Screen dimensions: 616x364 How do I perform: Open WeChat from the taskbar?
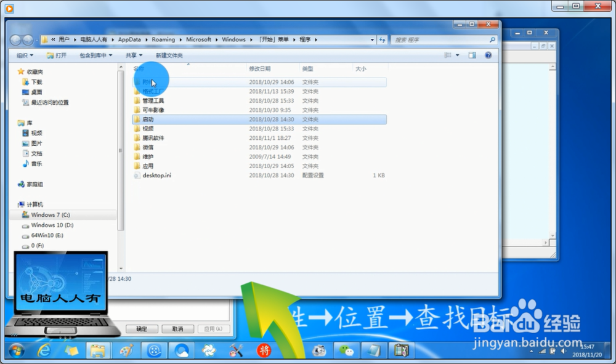coord(346,350)
